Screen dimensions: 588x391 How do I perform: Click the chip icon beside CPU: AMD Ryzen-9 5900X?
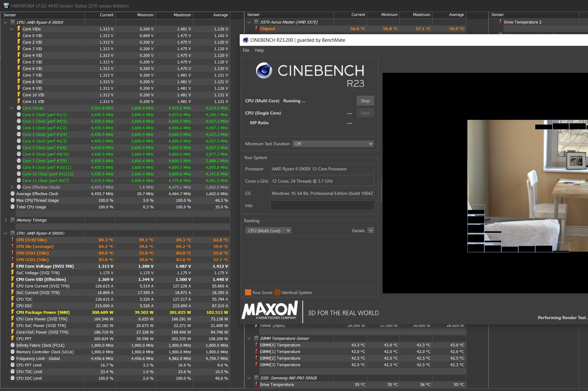(x=13, y=22)
